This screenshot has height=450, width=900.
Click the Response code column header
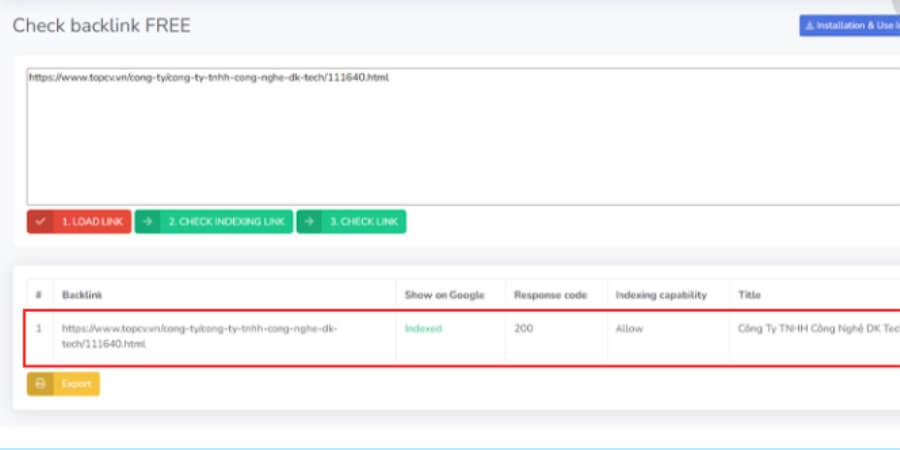pyautogui.click(x=550, y=295)
